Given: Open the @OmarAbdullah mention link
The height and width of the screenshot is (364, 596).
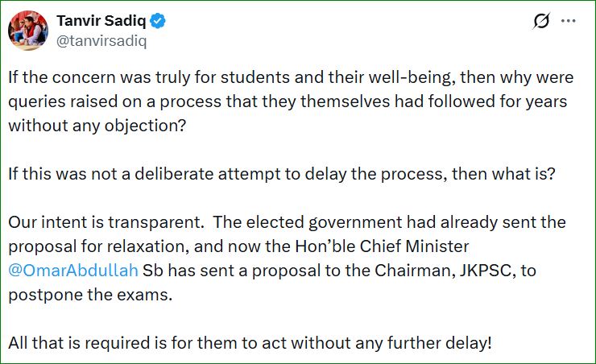Looking at the screenshot, I should pyautogui.click(x=72, y=269).
